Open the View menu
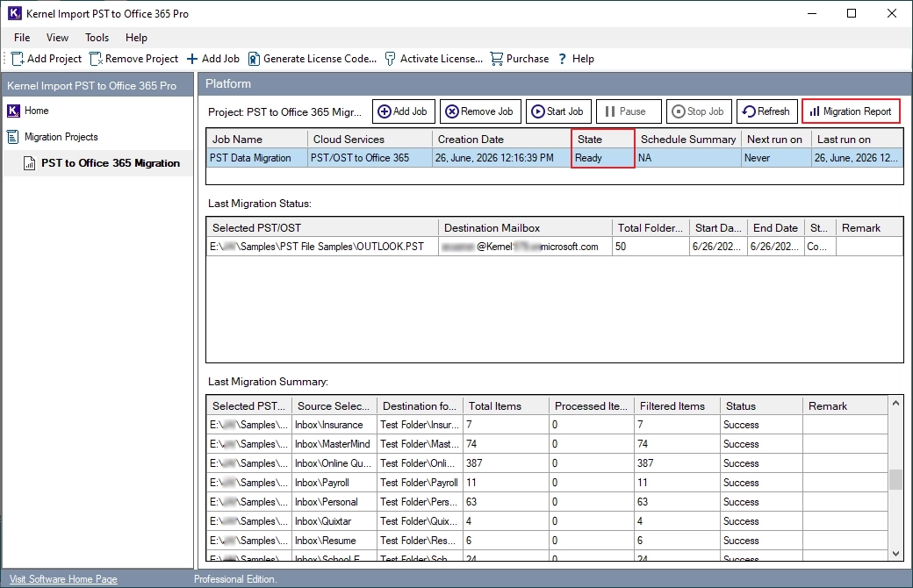The width and height of the screenshot is (913, 588). [57, 37]
